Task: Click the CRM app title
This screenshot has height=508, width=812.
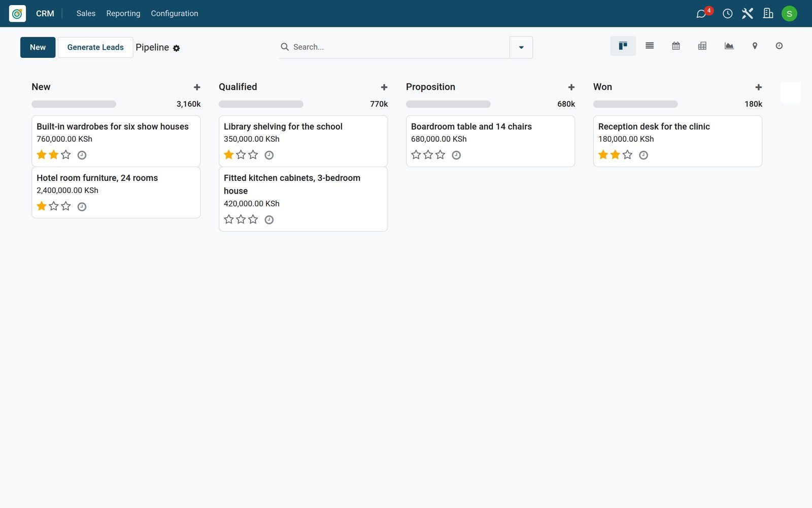Action: [45, 14]
